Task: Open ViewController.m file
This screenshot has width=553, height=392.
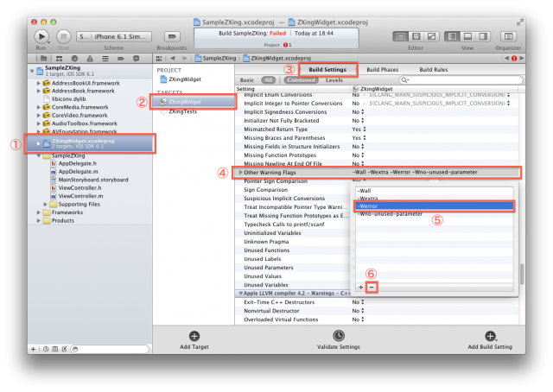Action: (x=80, y=196)
